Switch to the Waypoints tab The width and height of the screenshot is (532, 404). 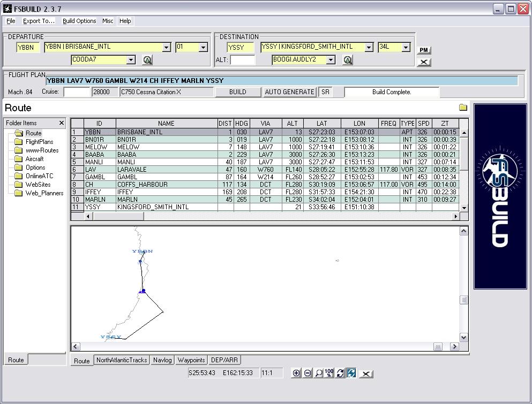191,360
